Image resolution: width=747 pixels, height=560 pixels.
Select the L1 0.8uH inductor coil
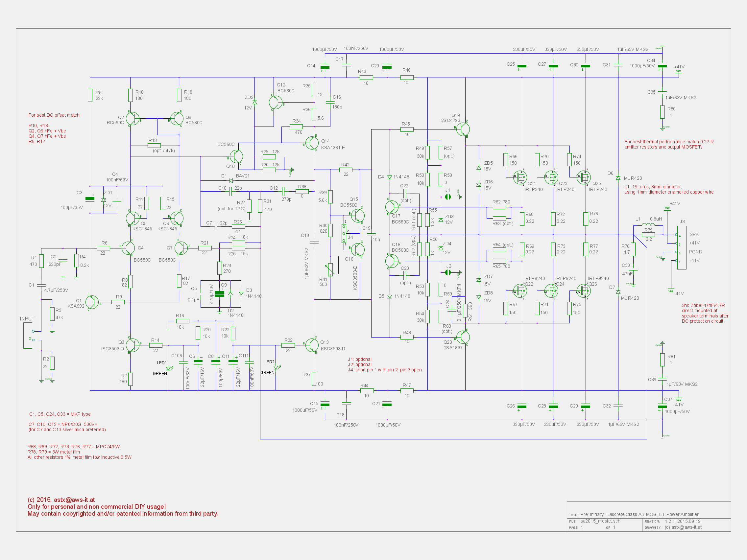(648, 224)
